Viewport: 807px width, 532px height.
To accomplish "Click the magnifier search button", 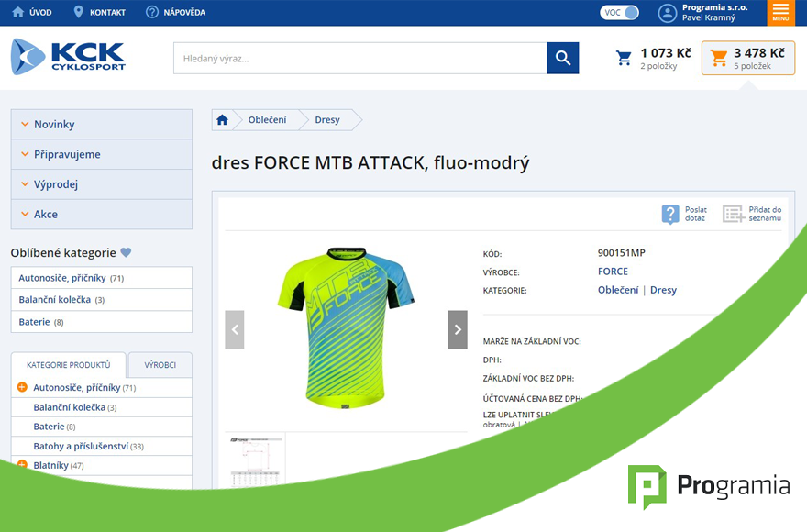I will 562,58.
